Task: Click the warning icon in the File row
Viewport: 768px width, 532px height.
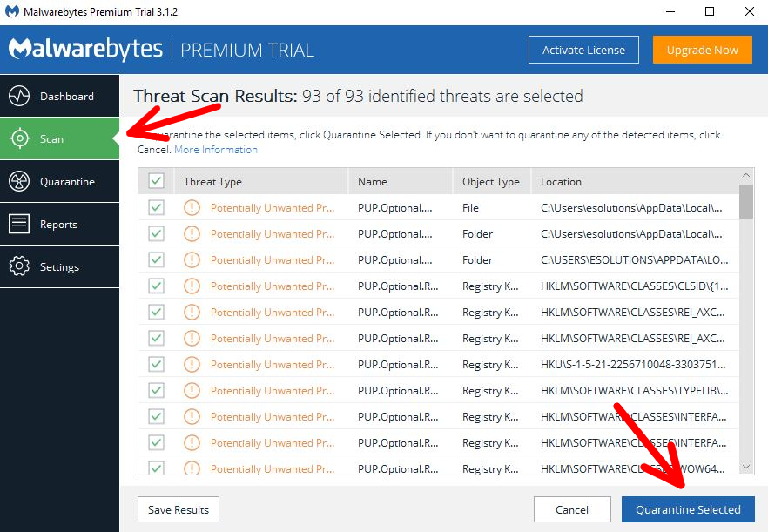Action: (192, 208)
